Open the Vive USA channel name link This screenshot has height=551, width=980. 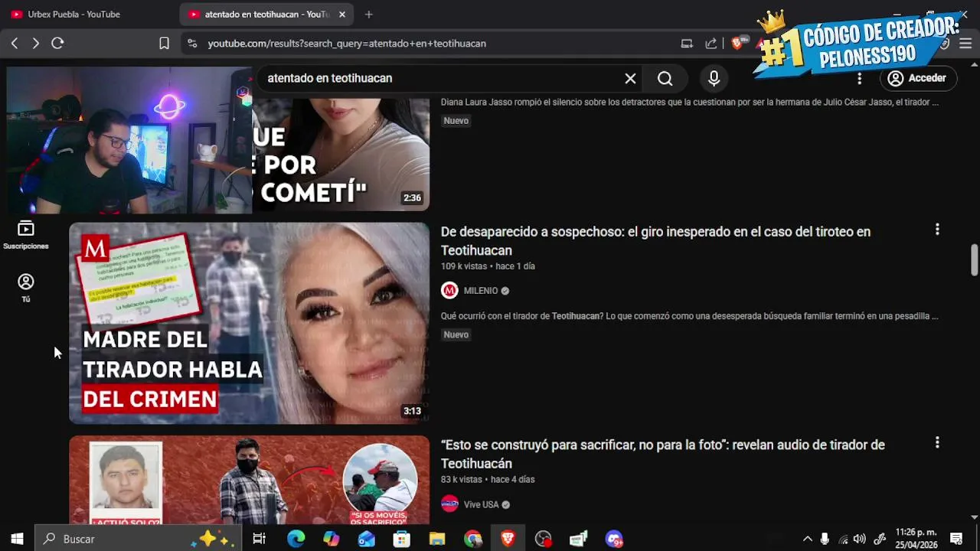[x=481, y=504]
